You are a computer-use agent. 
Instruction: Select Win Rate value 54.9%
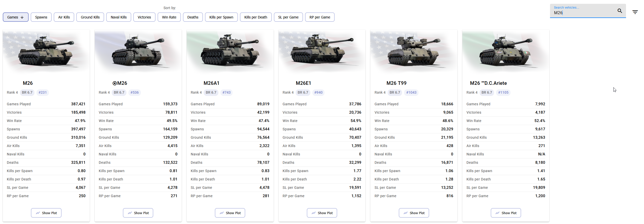point(356,121)
